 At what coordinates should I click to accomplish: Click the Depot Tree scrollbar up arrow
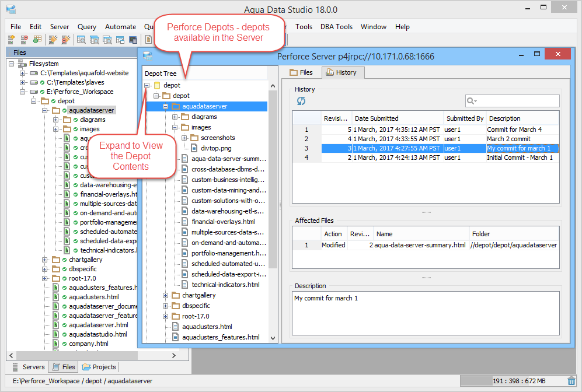pos(273,86)
